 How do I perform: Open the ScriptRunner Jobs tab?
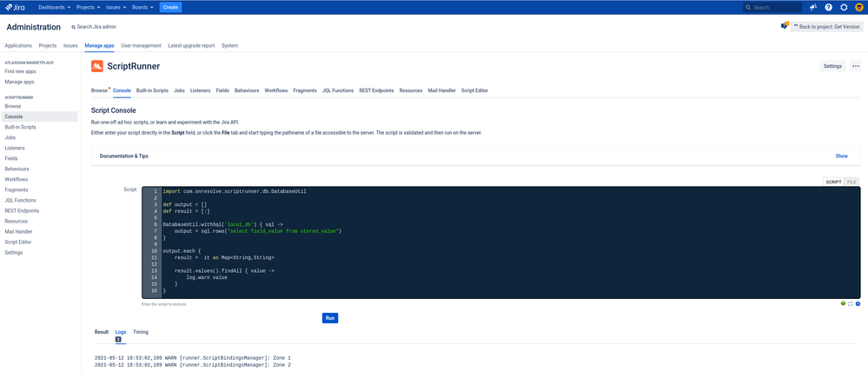(179, 90)
